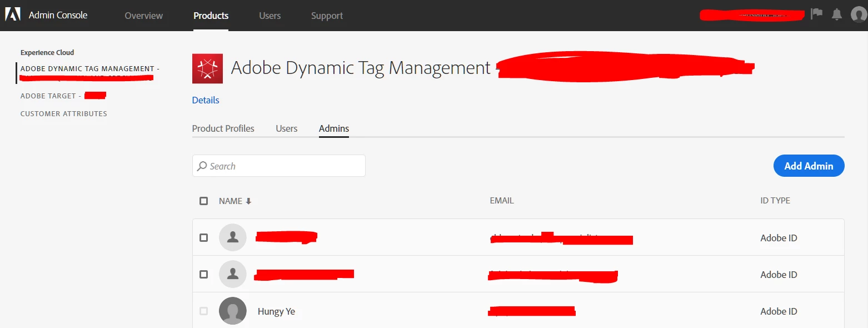Image resolution: width=868 pixels, height=328 pixels.
Task: Click the Adobe logo in the header
Action: click(x=13, y=15)
